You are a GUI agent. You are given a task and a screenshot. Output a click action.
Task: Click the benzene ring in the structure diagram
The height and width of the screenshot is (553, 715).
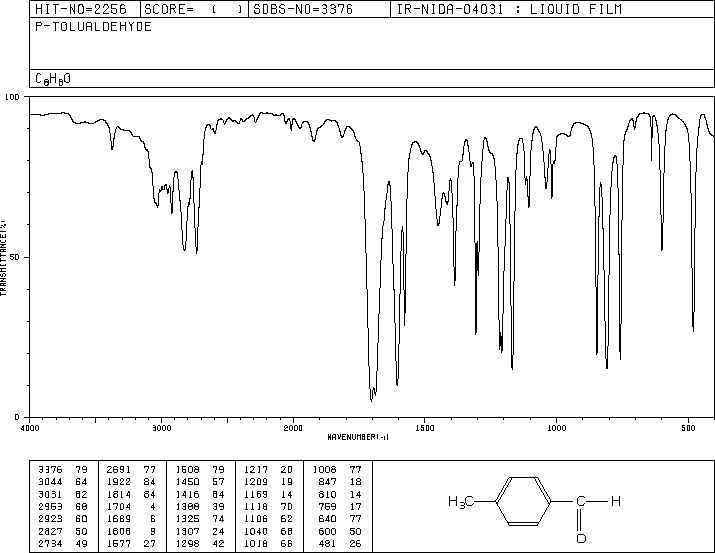tap(523, 501)
